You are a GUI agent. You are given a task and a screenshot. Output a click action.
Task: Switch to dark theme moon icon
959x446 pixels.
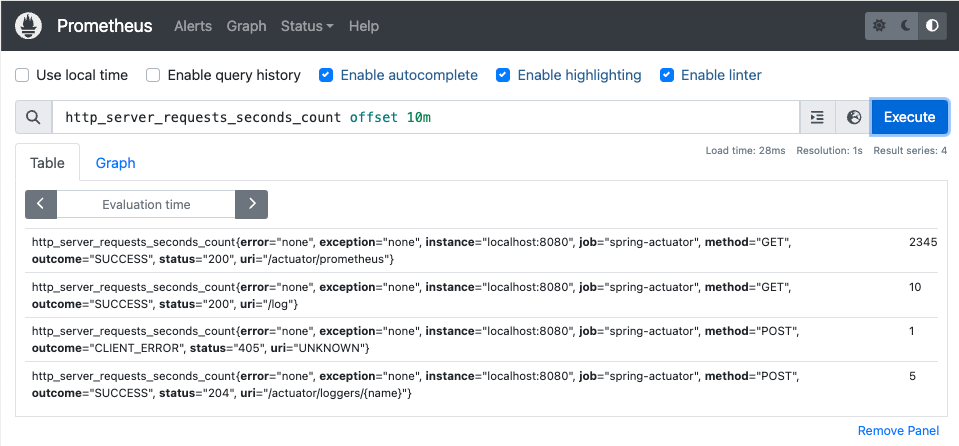(x=906, y=26)
